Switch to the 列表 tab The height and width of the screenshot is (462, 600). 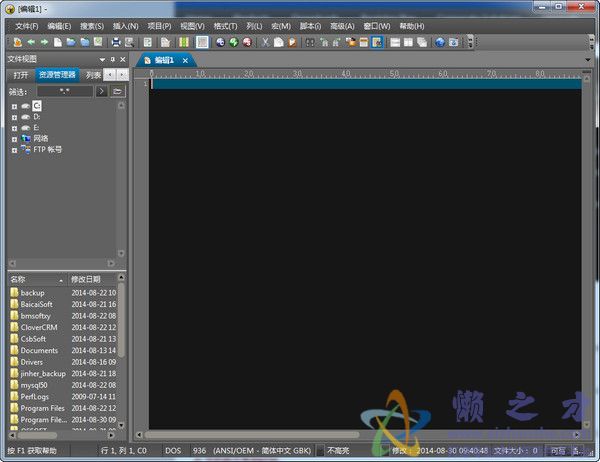(x=93, y=75)
